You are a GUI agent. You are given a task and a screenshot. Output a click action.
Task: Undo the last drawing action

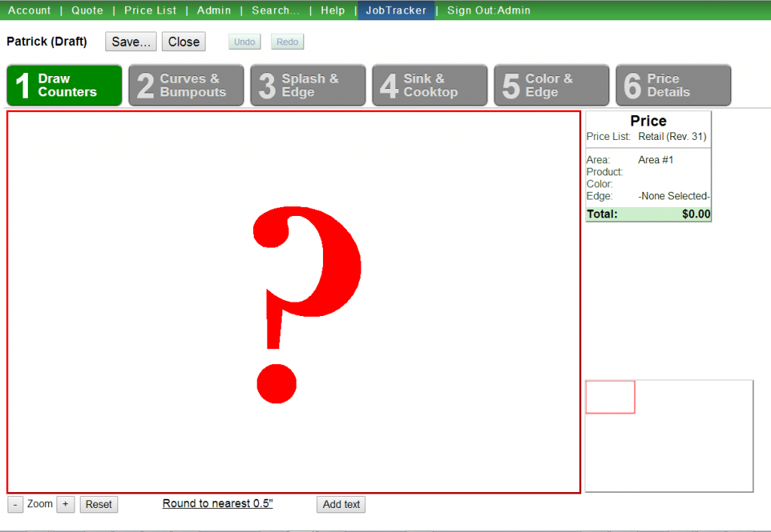(x=244, y=41)
